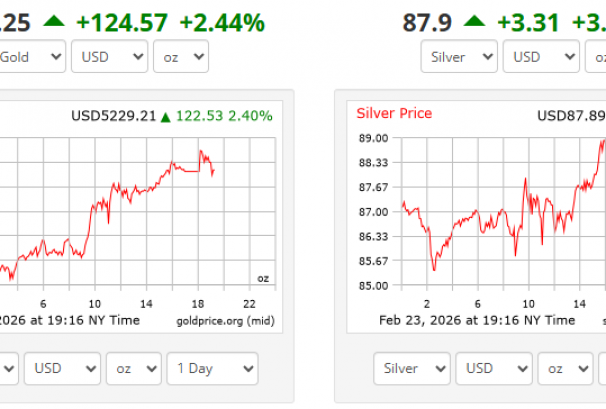Expand the USD dropdown below the gold chart
606x409 pixels.
coord(63,368)
